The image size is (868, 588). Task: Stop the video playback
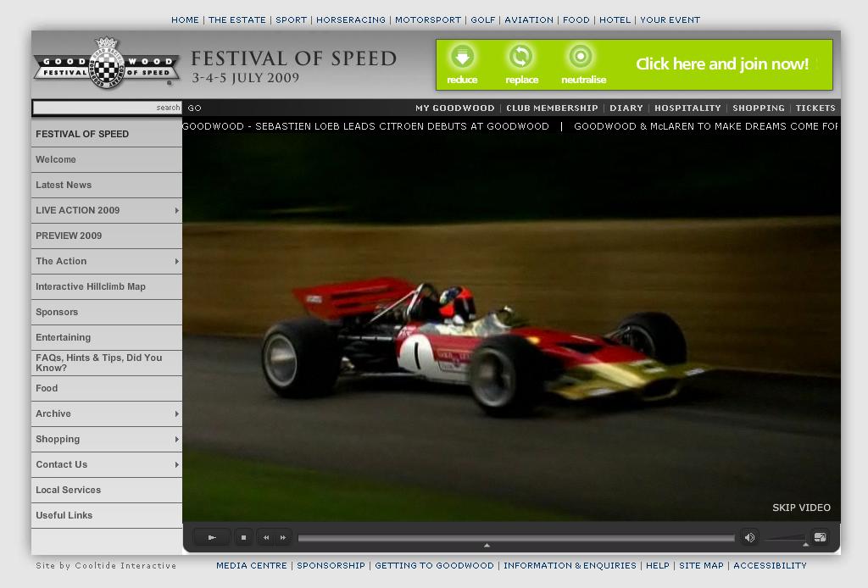tap(243, 537)
